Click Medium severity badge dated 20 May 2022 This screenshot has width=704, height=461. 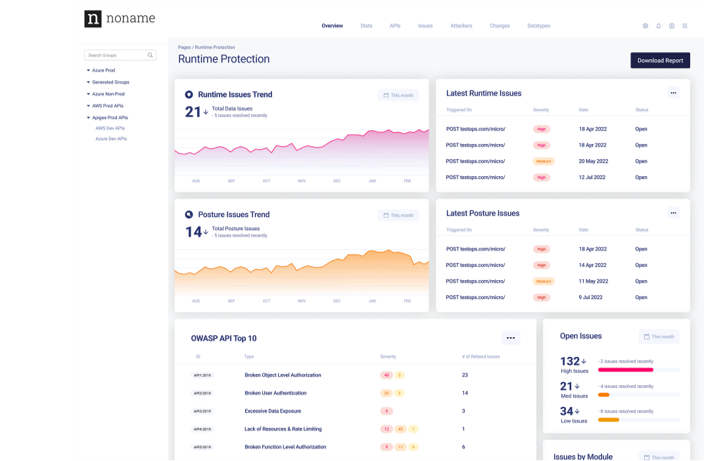tap(543, 161)
